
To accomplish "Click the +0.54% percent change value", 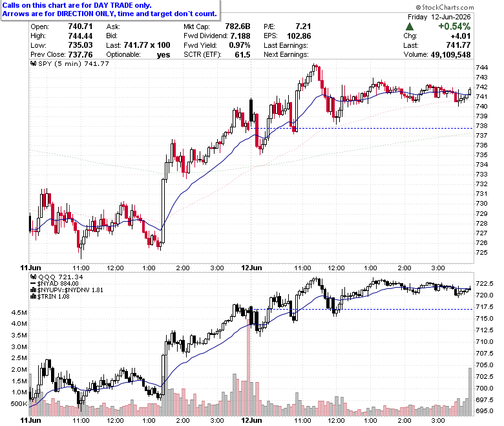I will [454, 27].
